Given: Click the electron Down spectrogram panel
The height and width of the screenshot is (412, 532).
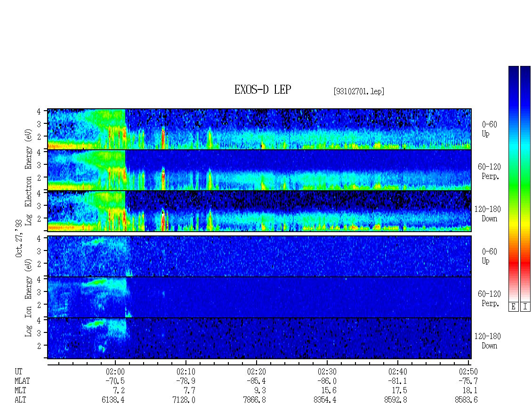Looking at the screenshot, I should (x=259, y=211).
